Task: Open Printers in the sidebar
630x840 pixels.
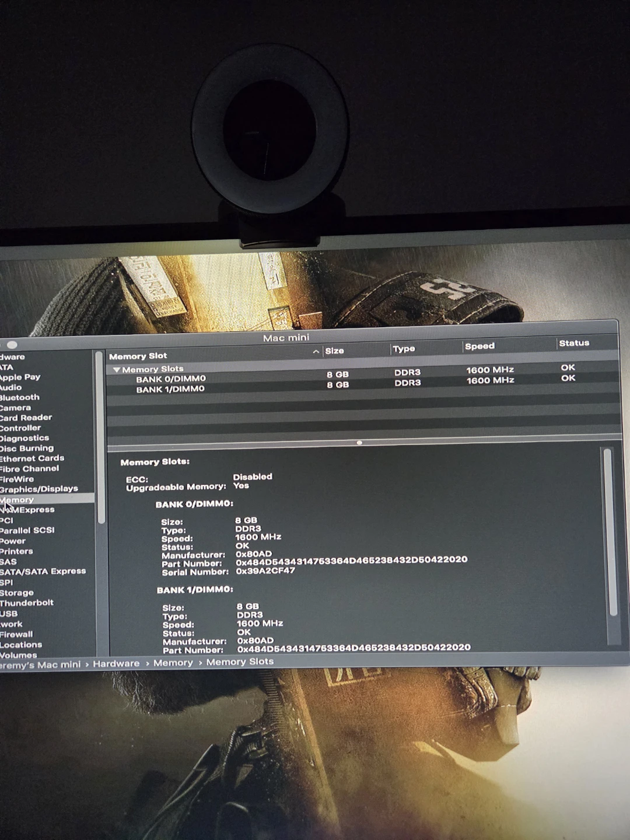Action: tap(16, 551)
